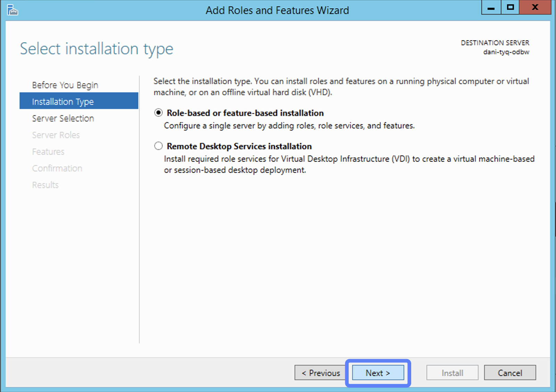Click the Remote Desktop Services installation label
Viewport: 556px width, 392px height.
point(239,146)
